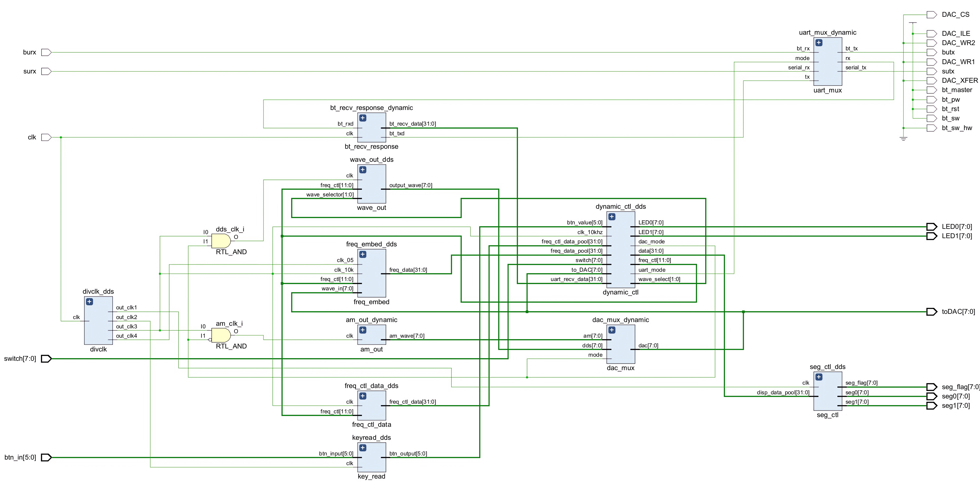The width and height of the screenshot is (980, 489).
Task: Select the am_clk_i AND gate
Action: [221, 335]
